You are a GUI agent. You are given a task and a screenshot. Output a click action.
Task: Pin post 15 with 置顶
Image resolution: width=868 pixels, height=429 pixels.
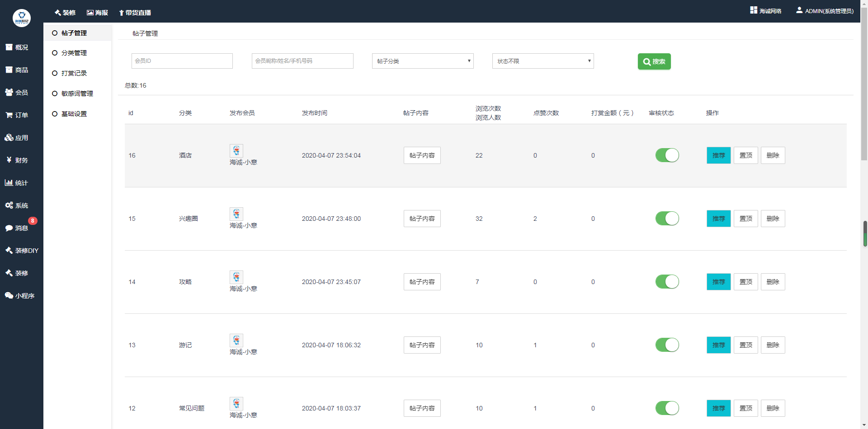[x=746, y=219]
